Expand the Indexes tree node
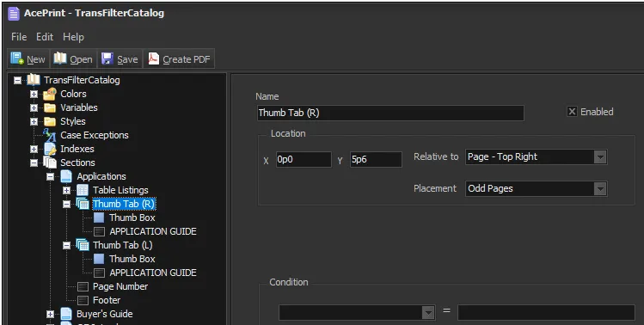This screenshot has height=325, width=644. pos(34,149)
